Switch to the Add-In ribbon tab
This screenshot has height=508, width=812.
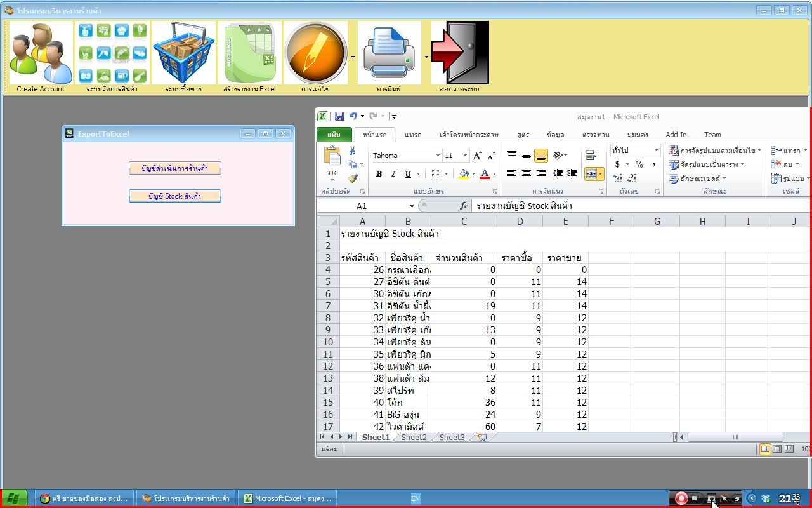pos(676,135)
